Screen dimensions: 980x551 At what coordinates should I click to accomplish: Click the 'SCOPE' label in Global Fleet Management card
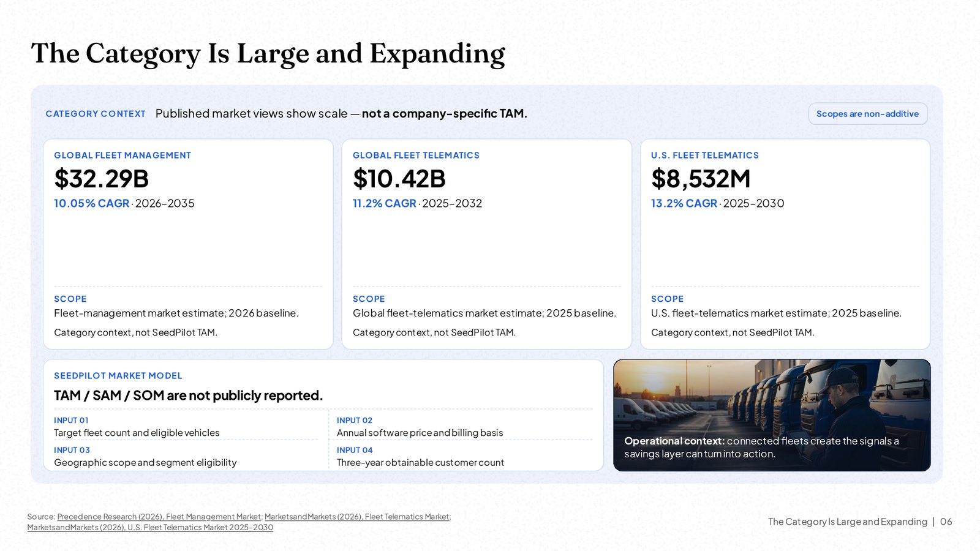70,299
